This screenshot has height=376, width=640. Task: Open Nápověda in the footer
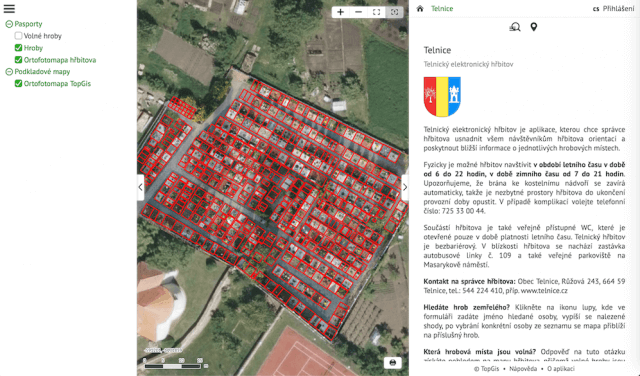click(x=523, y=369)
